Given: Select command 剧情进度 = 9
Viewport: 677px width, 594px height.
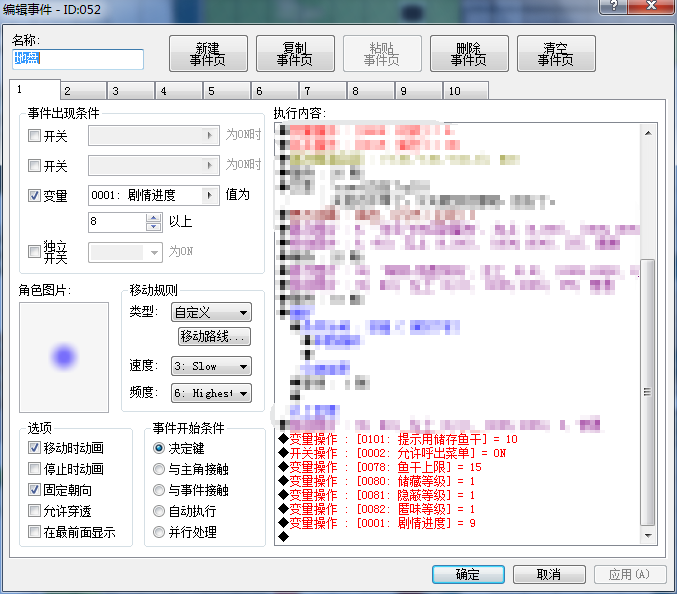Looking at the screenshot, I should pos(377,523).
